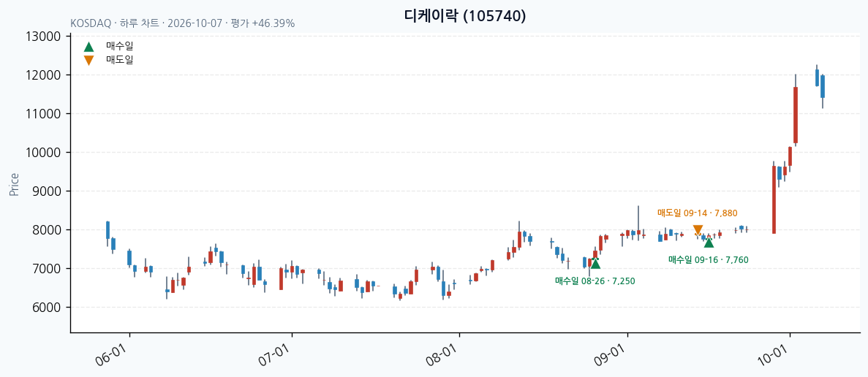Click the 06-01 date axis label
The height and width of the screenshot is (377, 868).
click(x=110, y=354)
